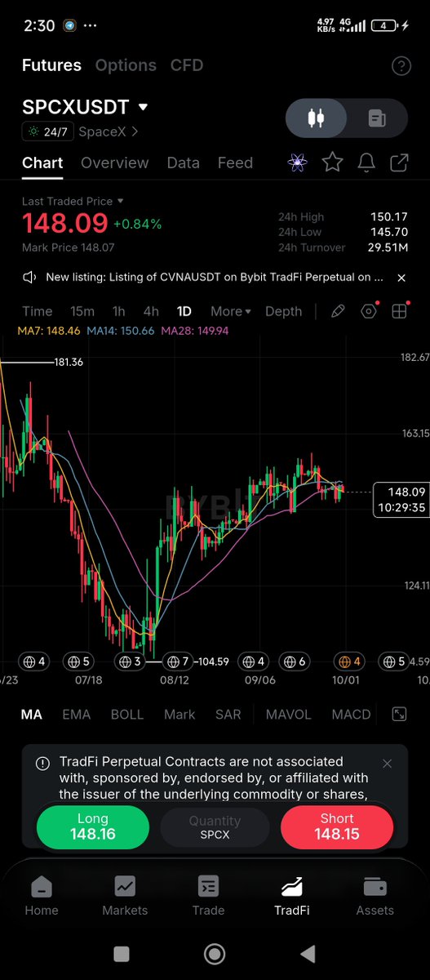Open the Overview tab
This screenshot has width=430, height=980.
(115, 163)
